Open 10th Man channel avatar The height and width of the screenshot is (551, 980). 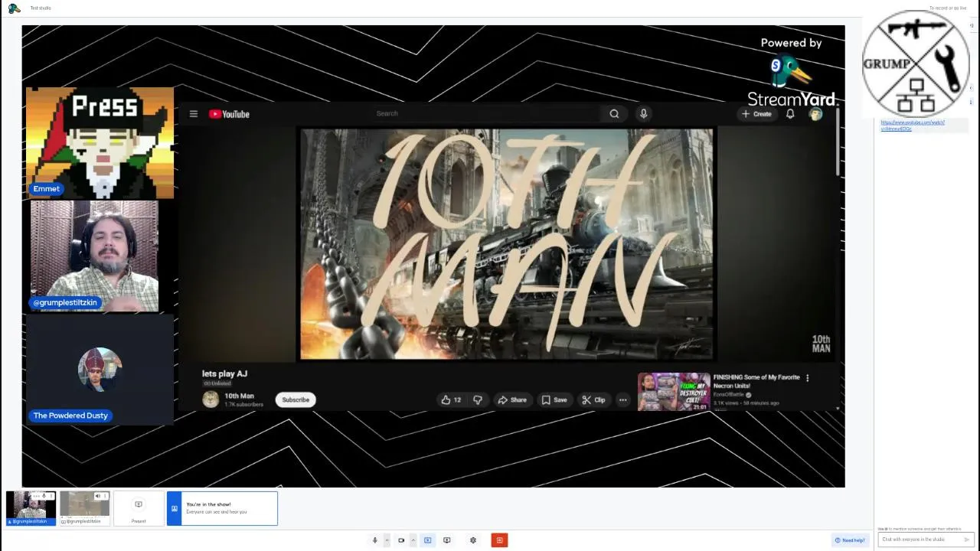pos(211,399)
